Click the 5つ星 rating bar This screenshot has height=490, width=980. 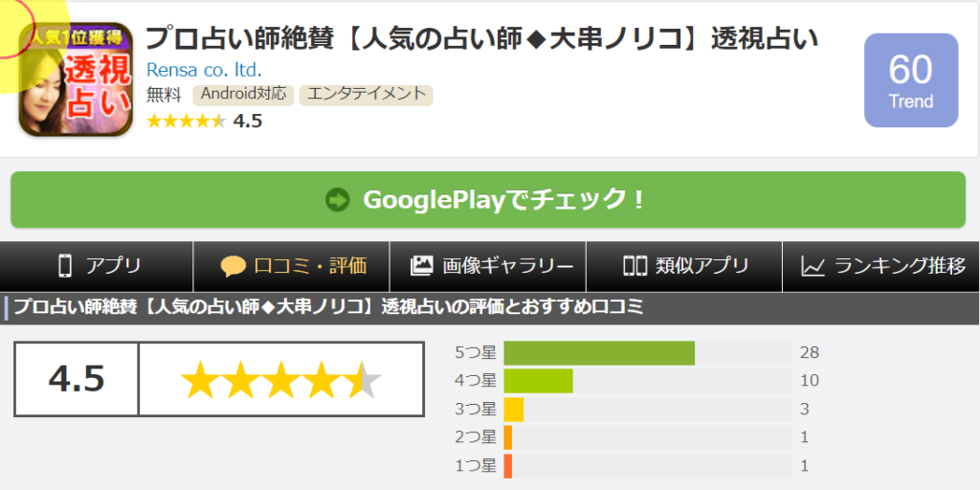(x=648, y=353)
